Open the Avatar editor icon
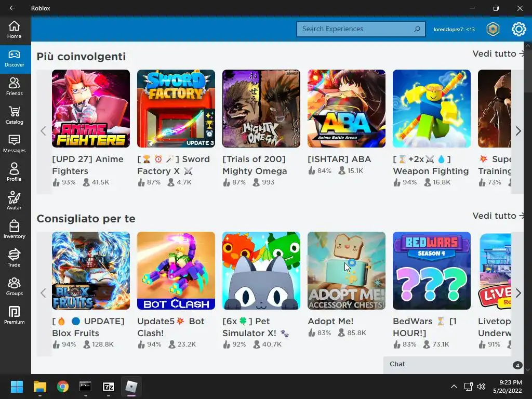 click(x=14, y=201)
